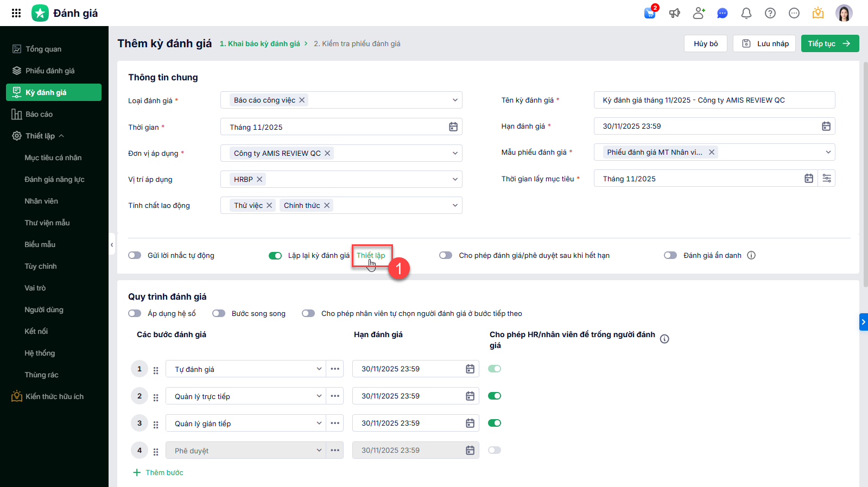Click the megaphone announcements icon
This screenshot has height=487, width=868.
675,13
